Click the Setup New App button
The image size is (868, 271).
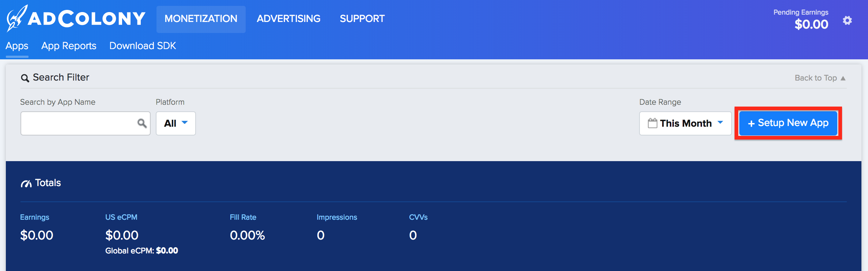pyautogui.click(x=788, y=123)
